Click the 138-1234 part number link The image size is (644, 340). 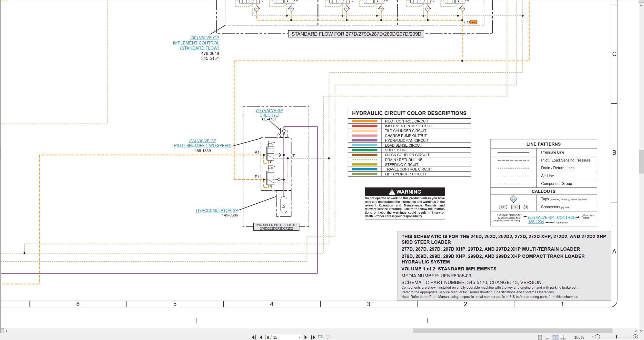click(x=536, y=222)
